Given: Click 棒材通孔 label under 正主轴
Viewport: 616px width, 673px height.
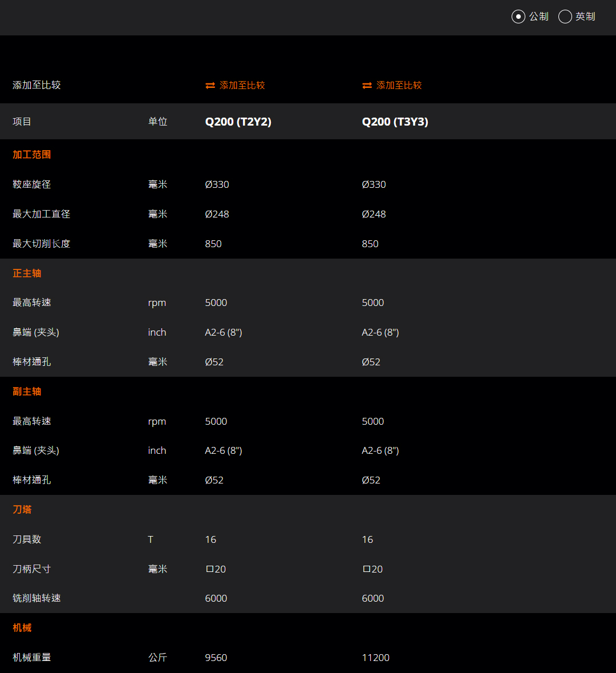Looking at the screenshot, I should pyautogui.click(x=32, y=362).
